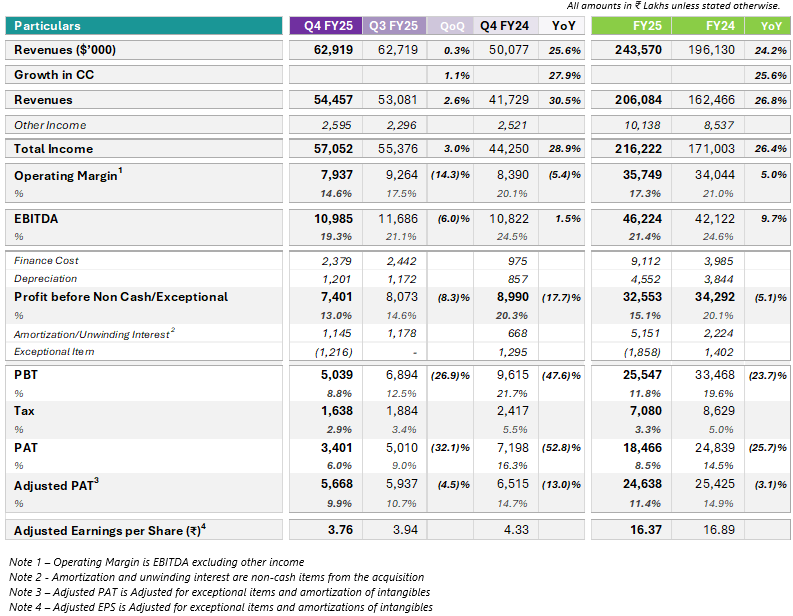The width and height of the screenshot is (793, 616).
Task: Select the green FY25 header cell
Action: pyautogui.click(x=631, y=26)
